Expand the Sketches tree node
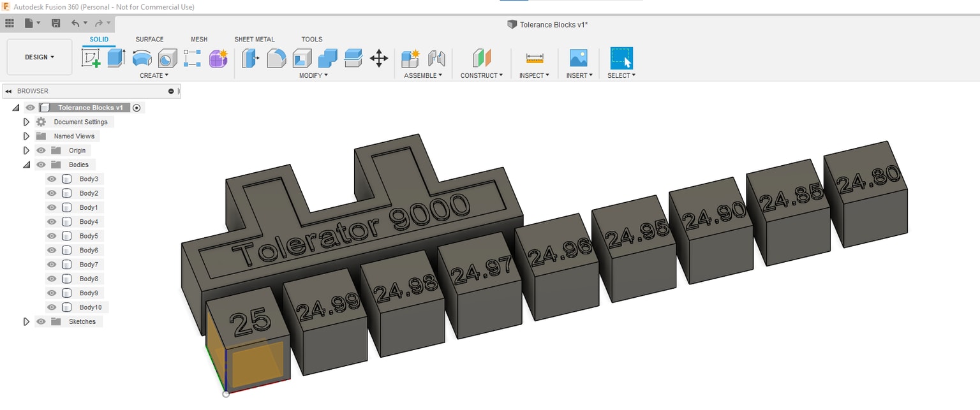This screenshot has width=980, height=410. 26,321
